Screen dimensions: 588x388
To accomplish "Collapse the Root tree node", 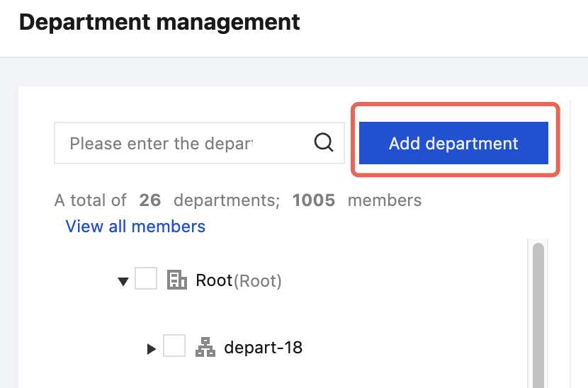I will [123, 281].
